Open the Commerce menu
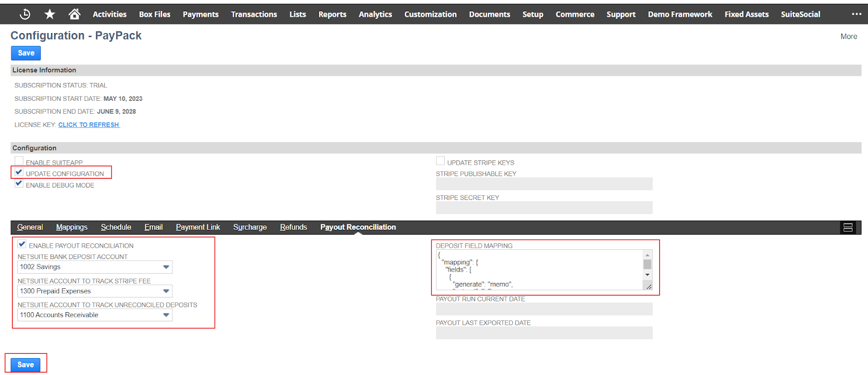Viewport: 868px width, 375px height. (x=575, y=14)
